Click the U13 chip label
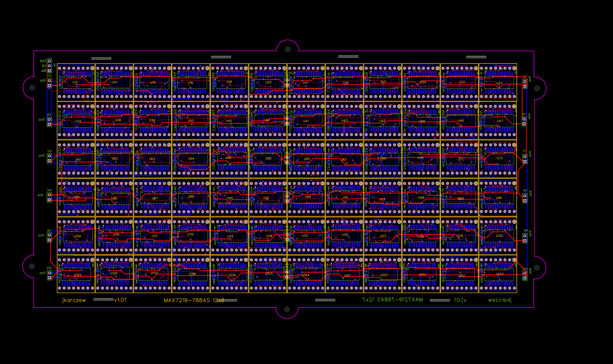The image size is (613, 364). (75, 82)
